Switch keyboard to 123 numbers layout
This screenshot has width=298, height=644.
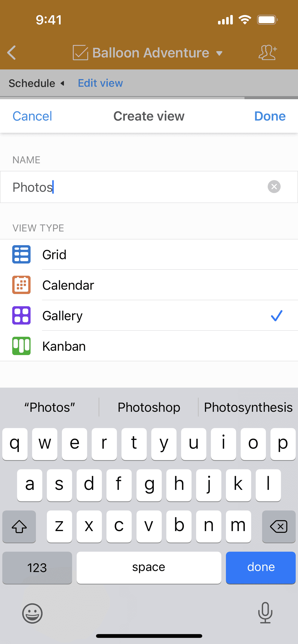pos(37,567)
